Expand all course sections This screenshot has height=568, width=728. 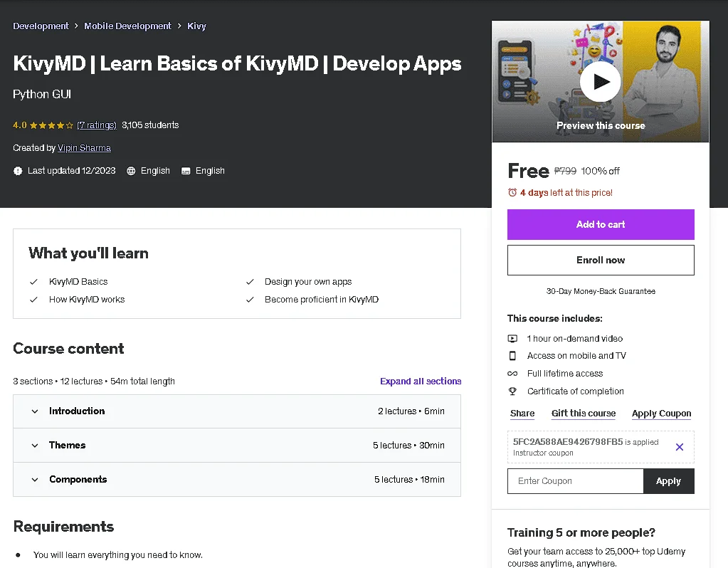point(421,382)
